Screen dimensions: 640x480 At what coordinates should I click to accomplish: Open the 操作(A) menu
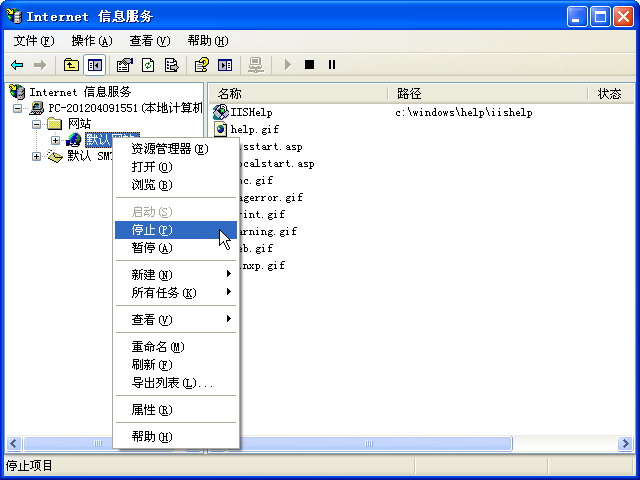91,41
